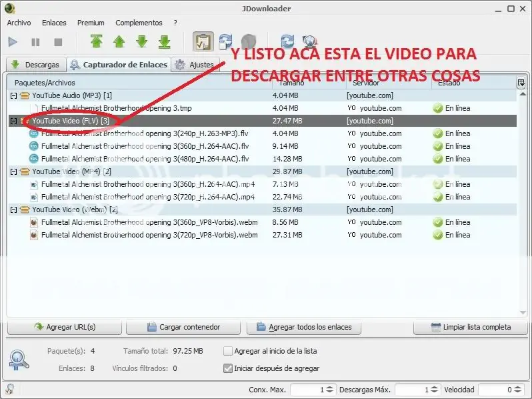
Task: Select the 360p_H.264-AAC flv file
Action: 262,146
